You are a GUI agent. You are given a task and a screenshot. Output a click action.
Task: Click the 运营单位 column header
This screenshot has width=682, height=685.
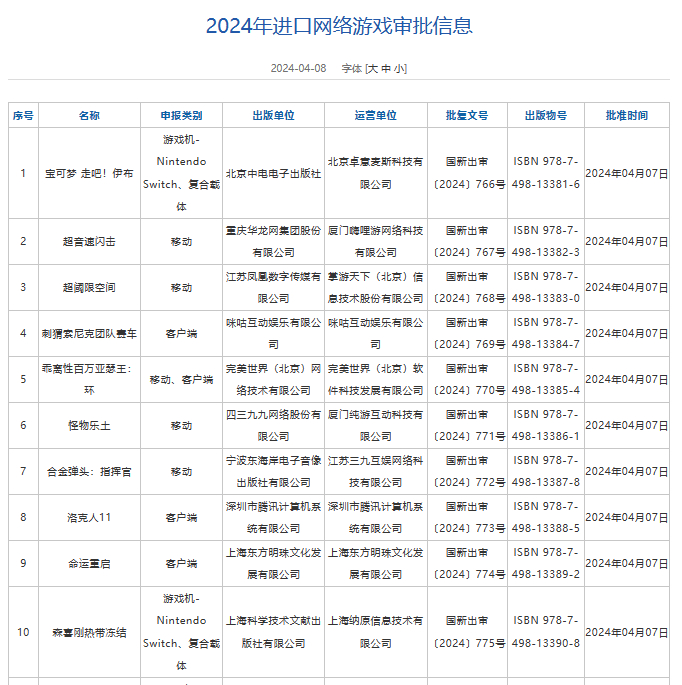(x=376, y=115)
